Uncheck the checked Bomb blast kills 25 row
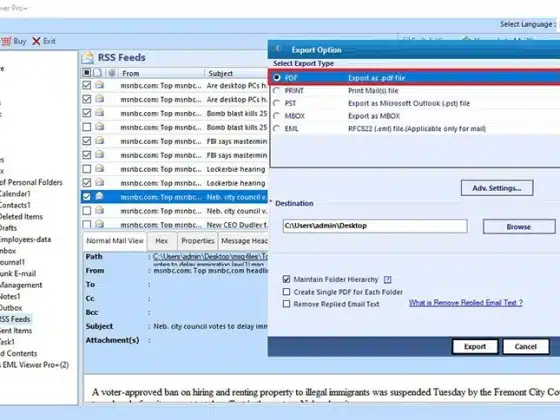The width and height of the screenshot is (560, 420). (86, 113)
